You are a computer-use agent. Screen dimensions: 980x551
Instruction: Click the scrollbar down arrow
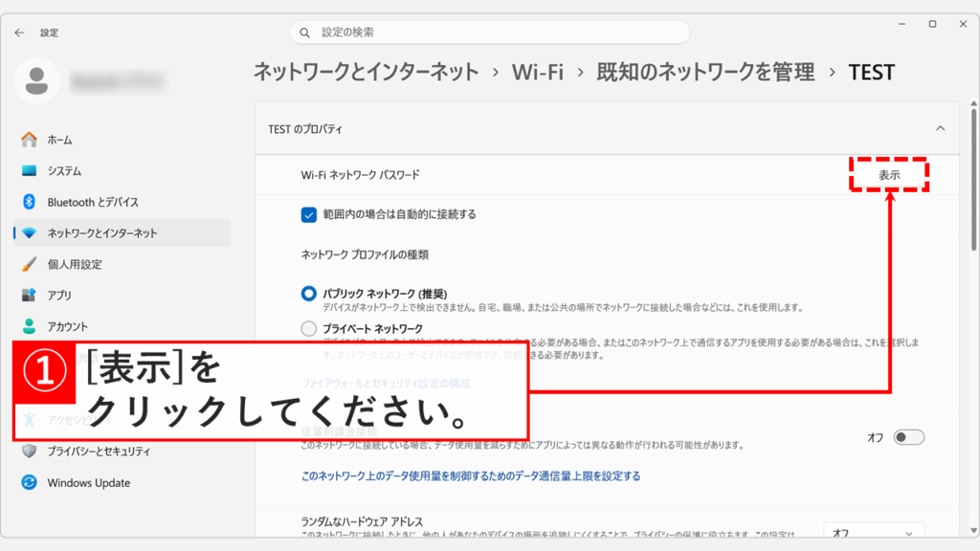(973, 531)
